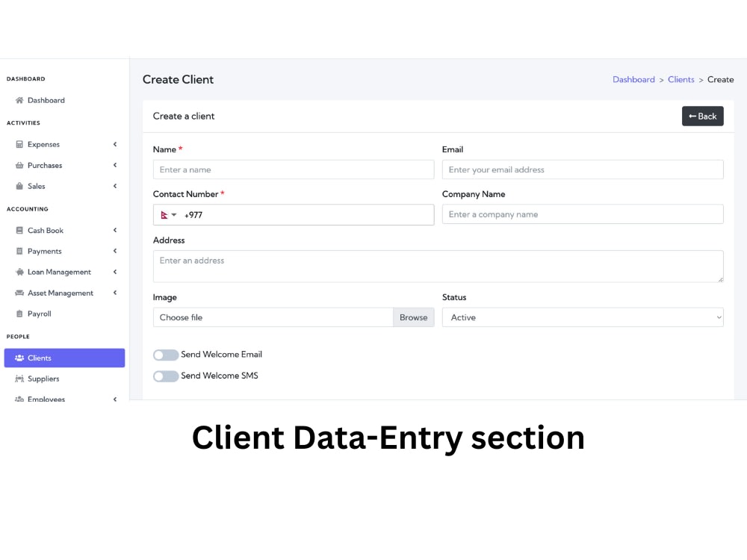Click the Nepal flag icon
The width and height of the screenshot is (747, 560).
click(x=164, y=215)
